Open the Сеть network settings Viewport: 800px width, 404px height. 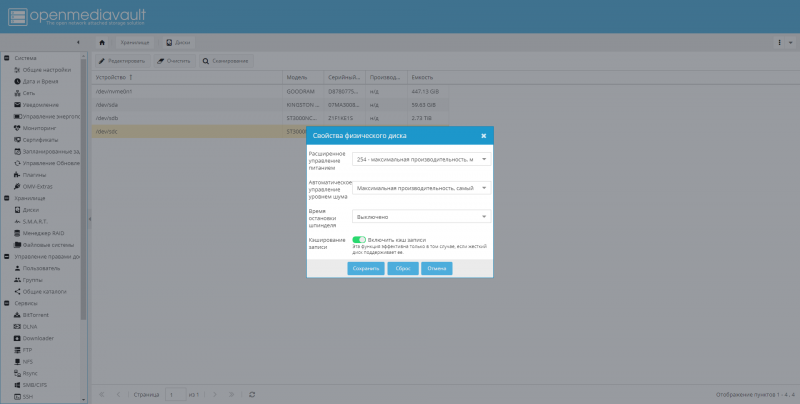tap(24, 93)
